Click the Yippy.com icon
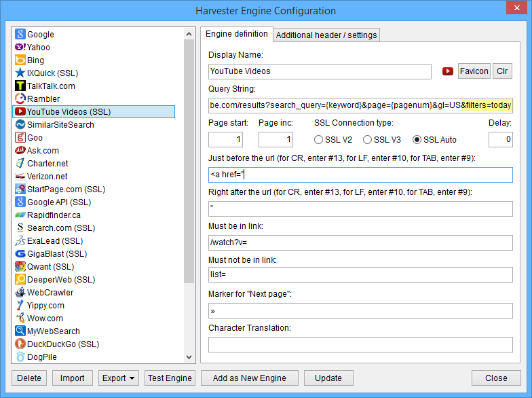Image resolution: width=532 pixels, height=398 pixels. pos(20,305)
